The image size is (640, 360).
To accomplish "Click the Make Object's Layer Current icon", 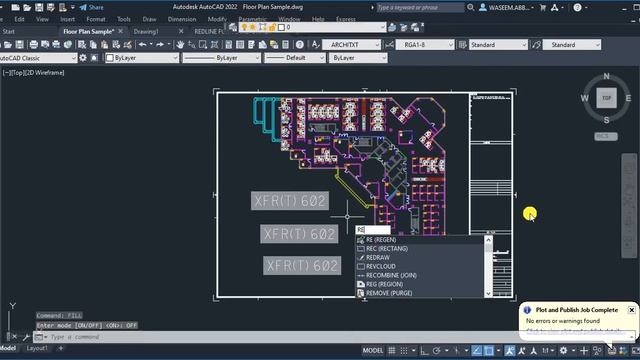I will click(392, 27).
